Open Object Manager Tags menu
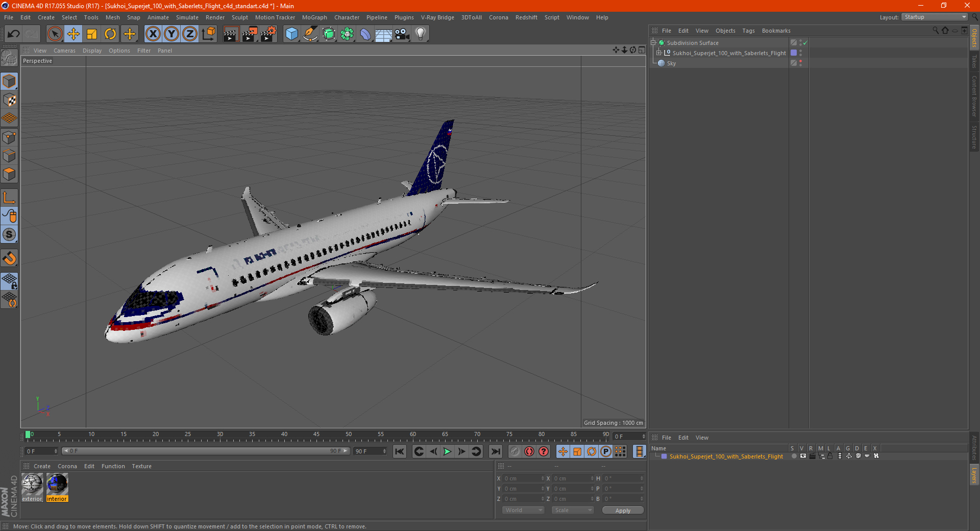 (x=748, y=31)
